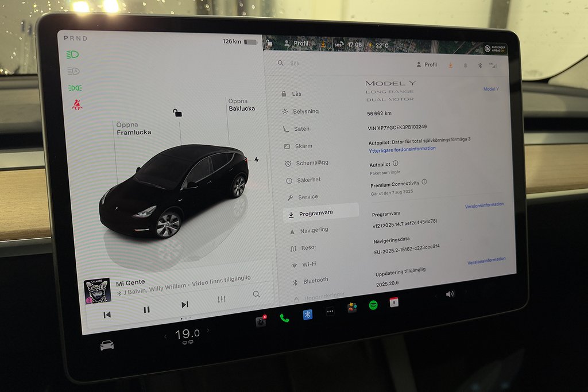Tap the lock icon in top status bar
Image resolution: width=588 pixels, height=392 pixels.
(269, 44)
